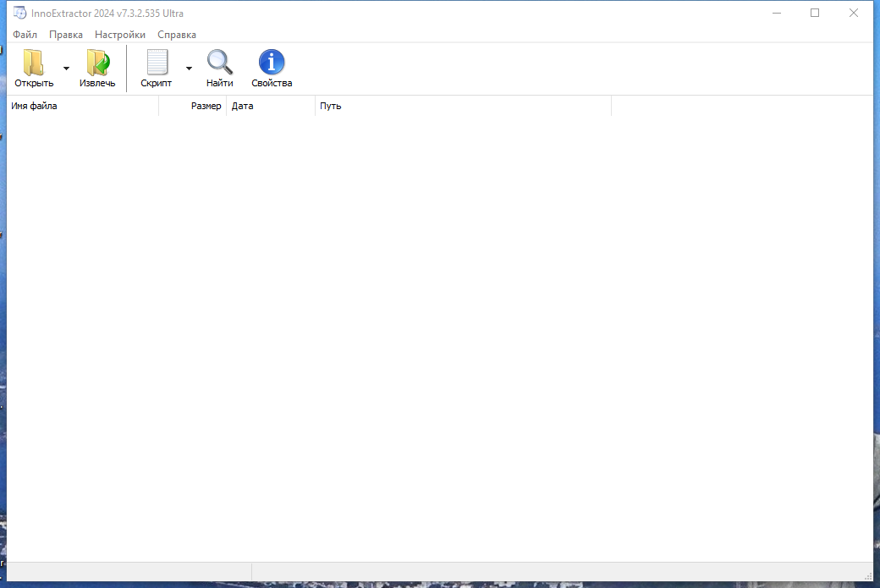Open the dropdown arrow beside Скрипт
Image resolution: width=880 pixels, height=588 pixels.
(x=189, y=67)
